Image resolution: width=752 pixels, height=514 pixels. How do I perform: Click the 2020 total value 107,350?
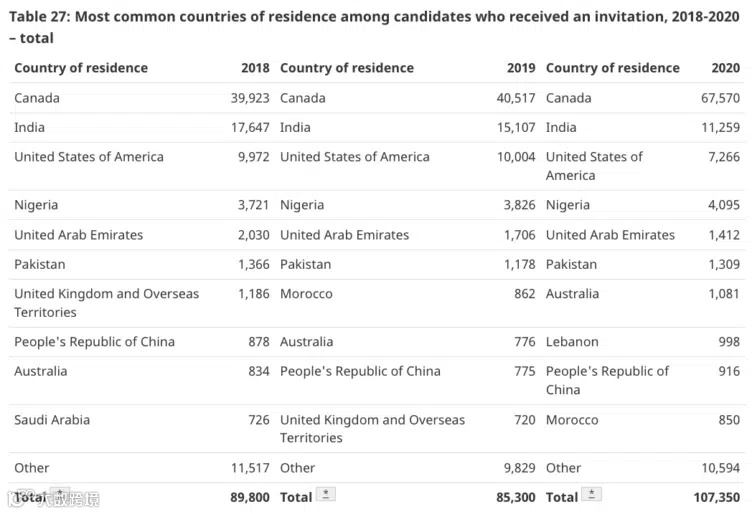click(714, 497)
